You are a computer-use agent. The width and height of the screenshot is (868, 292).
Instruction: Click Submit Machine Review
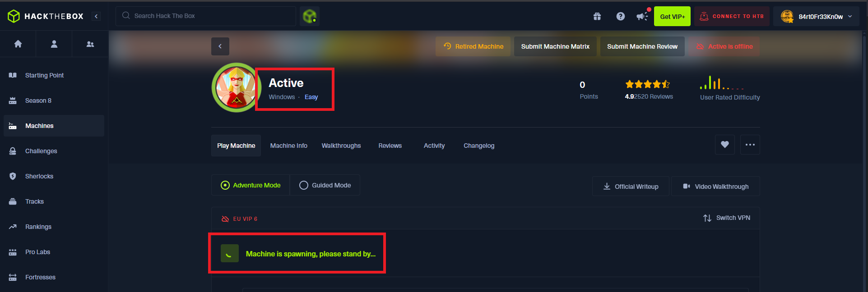pyautogui.click(x=642, y=46)
